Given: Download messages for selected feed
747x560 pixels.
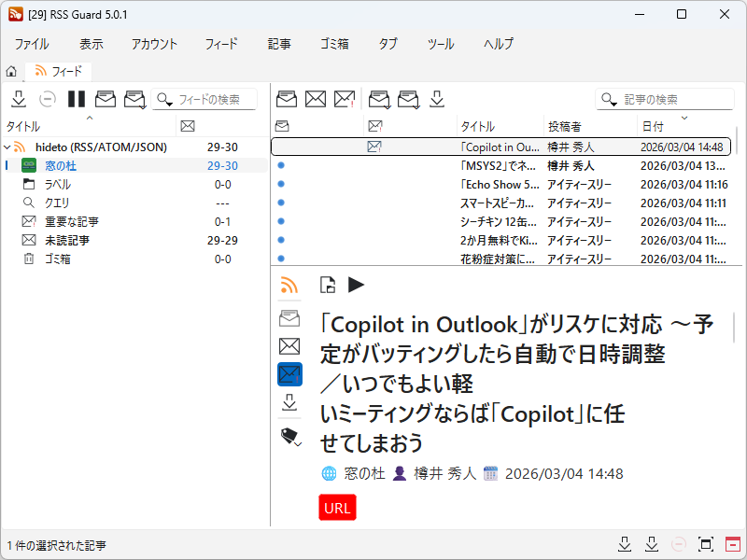Looking at the screenshot, I should 19,99.
